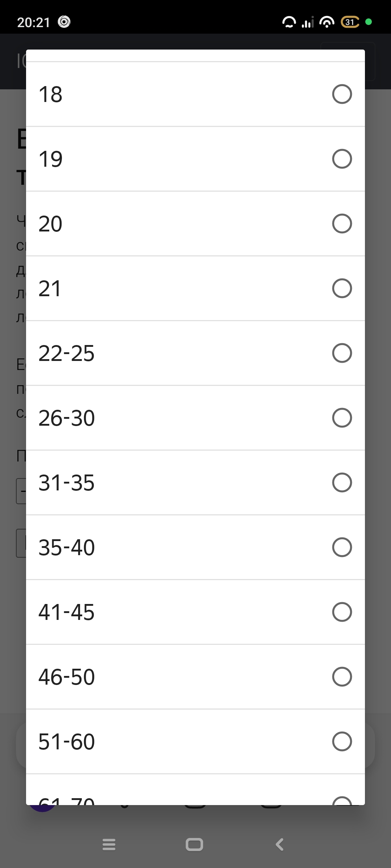
Task: Choose the 46-50 list option label
Action: [x=67, y=677]
